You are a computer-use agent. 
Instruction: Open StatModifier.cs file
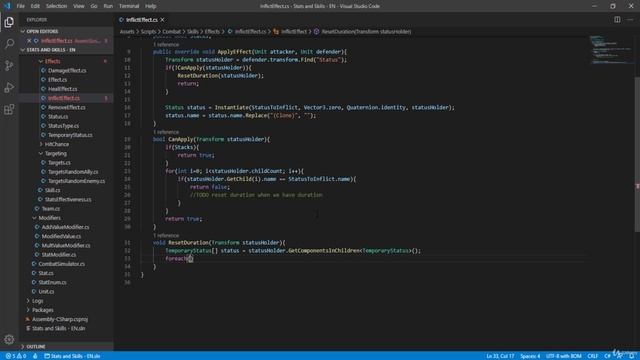[59, 255]
